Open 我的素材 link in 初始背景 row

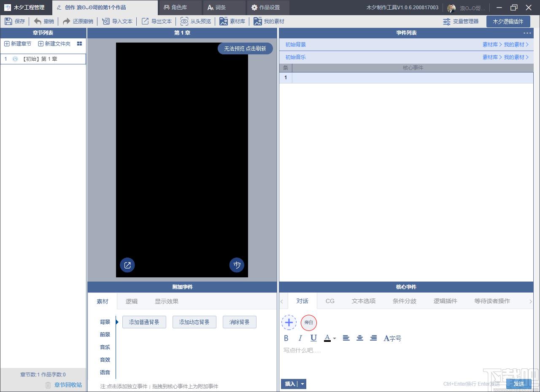point(516,44)
